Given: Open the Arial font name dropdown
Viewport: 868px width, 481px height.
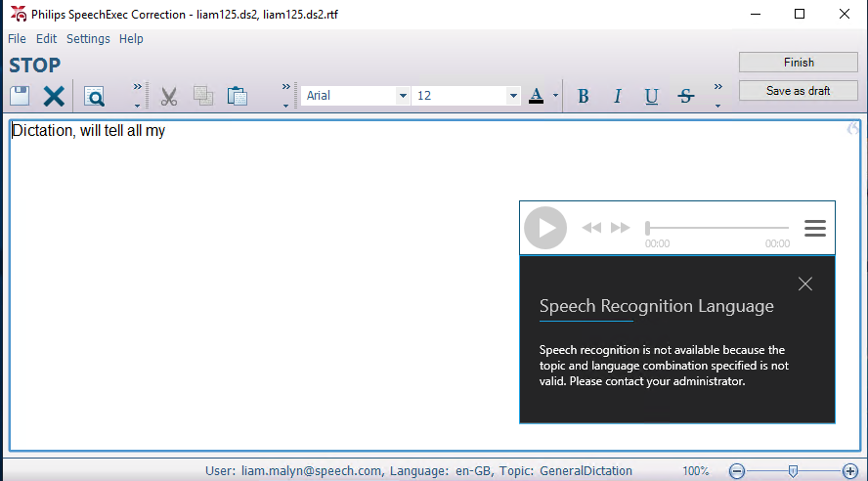Looking at the screenshot, I should 403,96.
